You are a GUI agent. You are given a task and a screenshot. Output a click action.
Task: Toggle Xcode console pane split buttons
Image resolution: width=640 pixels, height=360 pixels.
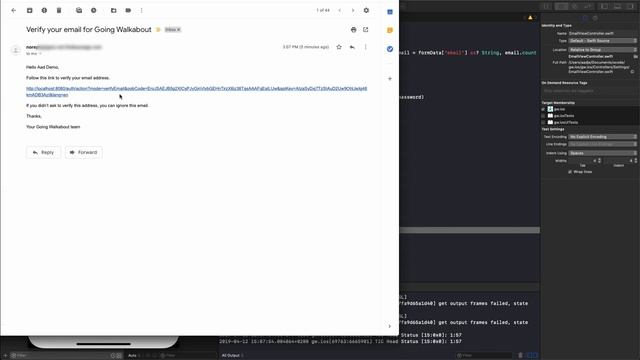(531, 356)
